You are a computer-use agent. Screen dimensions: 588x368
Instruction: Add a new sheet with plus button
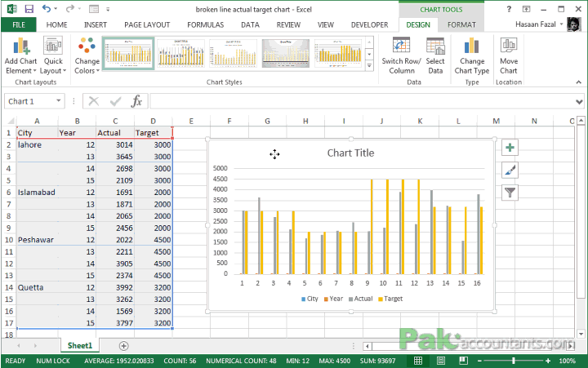pyautogui.click(x=124, y=346)
